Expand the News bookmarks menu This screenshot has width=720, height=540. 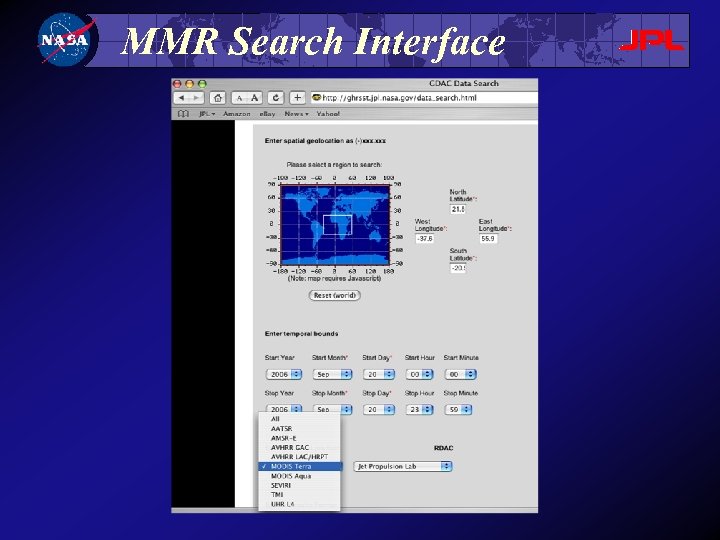point(296,113)
